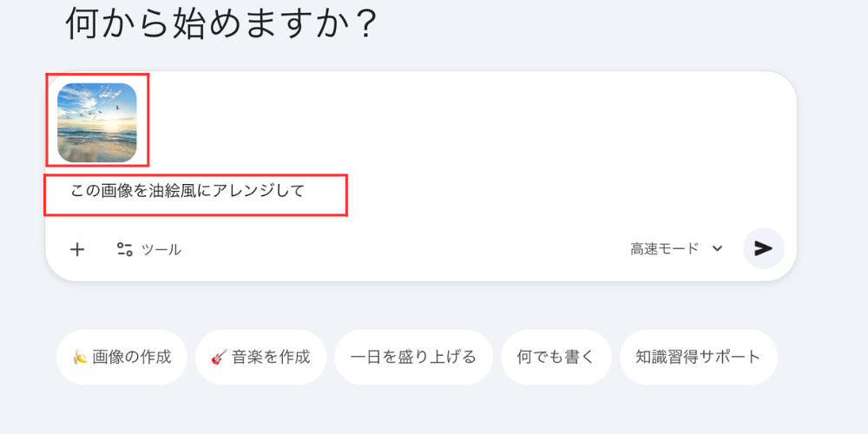Image resolution: width=868 pixels, height=434 pixels.
Task: Click the guitar icon on the music chip
Action: [219, 357]
